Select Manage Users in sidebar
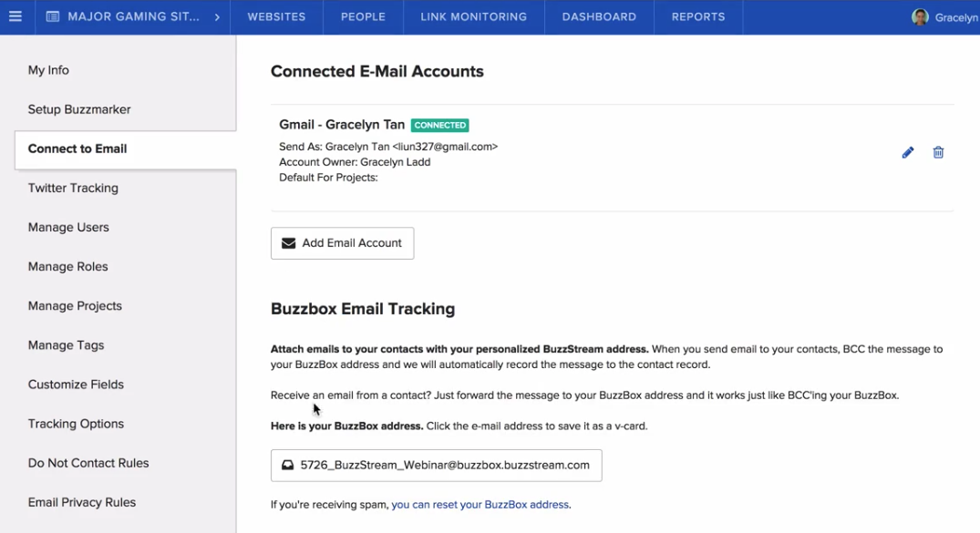Screen dimensions: 980x533 [x=68, y=228]
